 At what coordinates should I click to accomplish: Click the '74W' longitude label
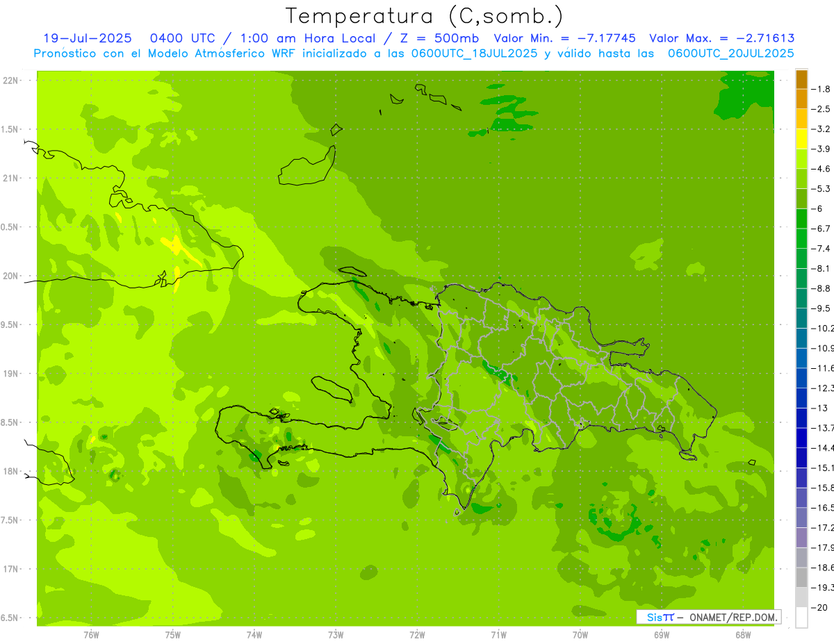click(254, 634)
